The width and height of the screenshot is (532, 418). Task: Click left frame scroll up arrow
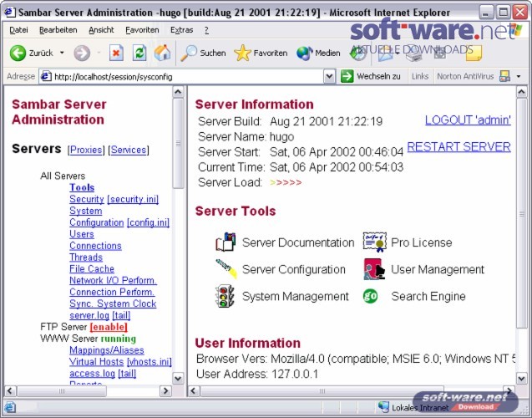click(x=178, y=92)
